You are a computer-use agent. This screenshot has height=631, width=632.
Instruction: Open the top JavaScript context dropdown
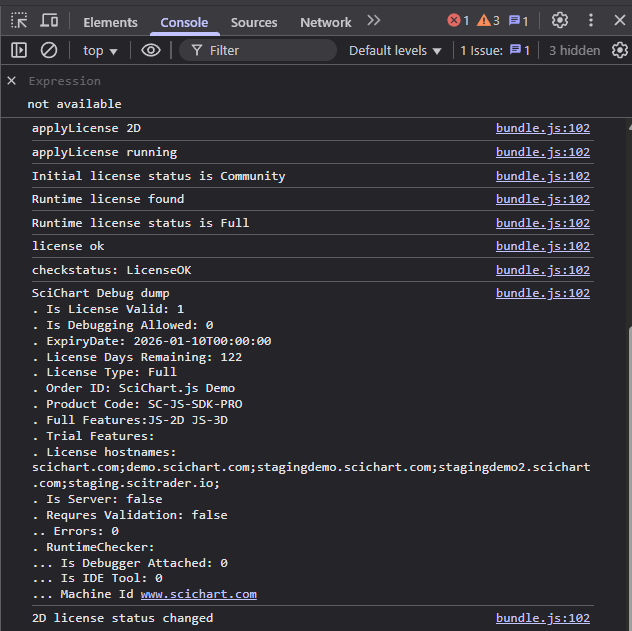(100, 51)
